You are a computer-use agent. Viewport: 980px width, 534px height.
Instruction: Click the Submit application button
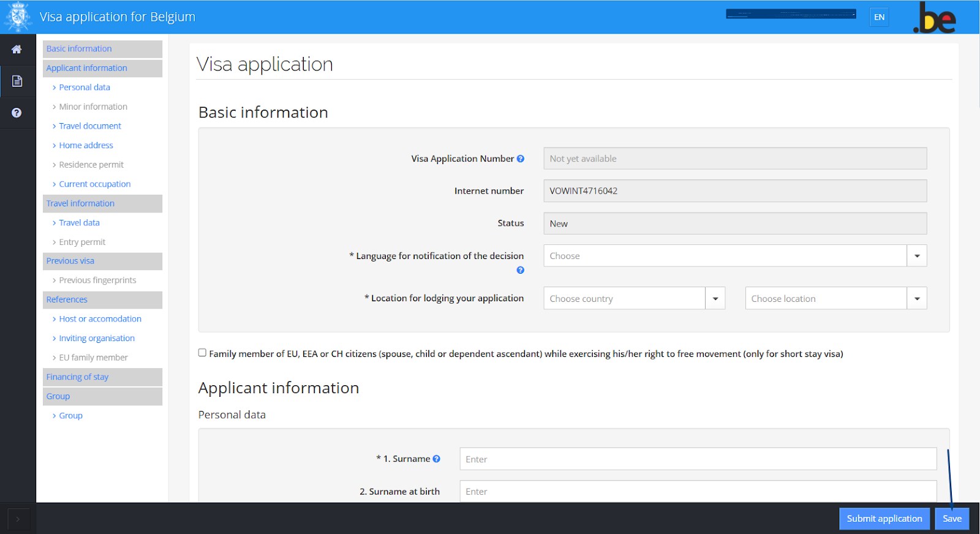[884, 519]
